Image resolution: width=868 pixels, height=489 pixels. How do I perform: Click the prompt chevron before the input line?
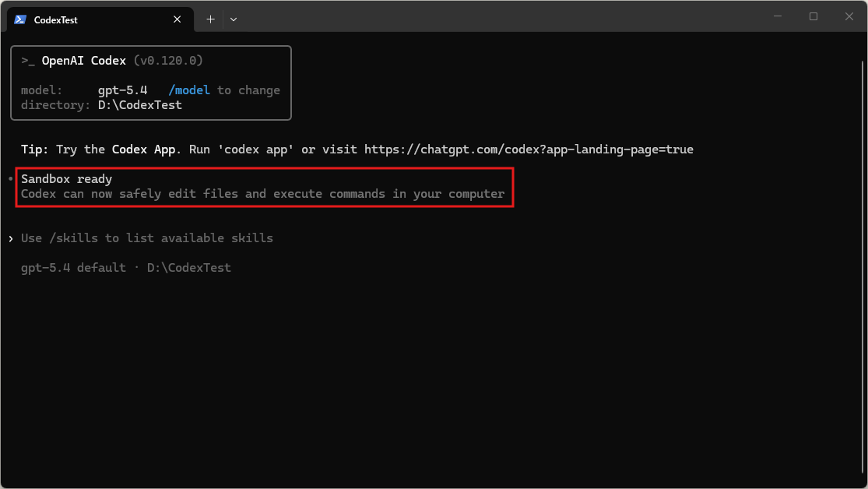(10, 238)
